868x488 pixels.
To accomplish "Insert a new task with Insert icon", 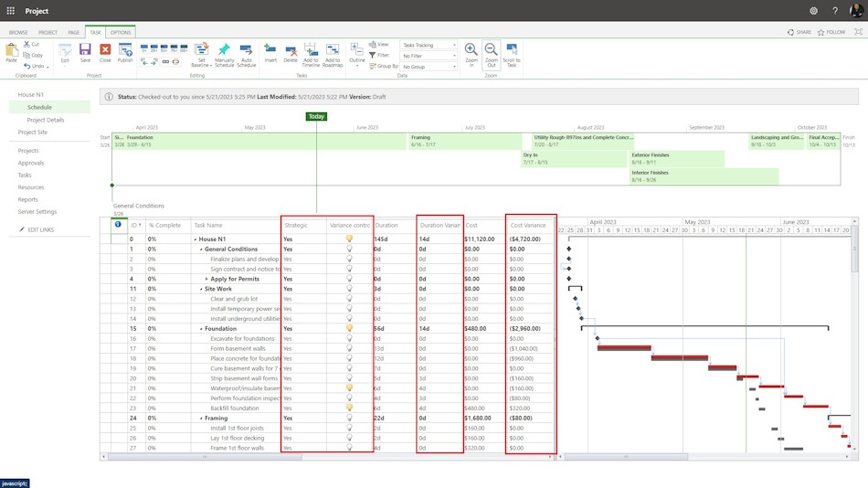I will click(x=270, y=49).
